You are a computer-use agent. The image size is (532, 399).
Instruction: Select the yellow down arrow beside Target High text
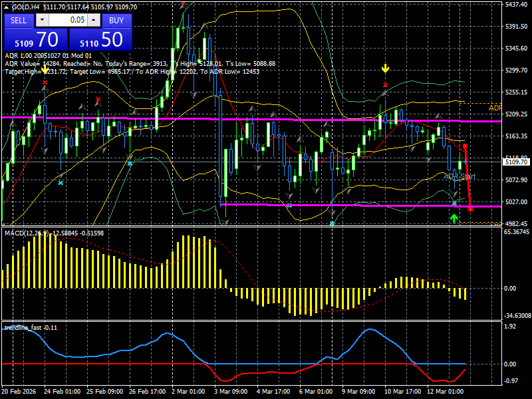[45, 69]
